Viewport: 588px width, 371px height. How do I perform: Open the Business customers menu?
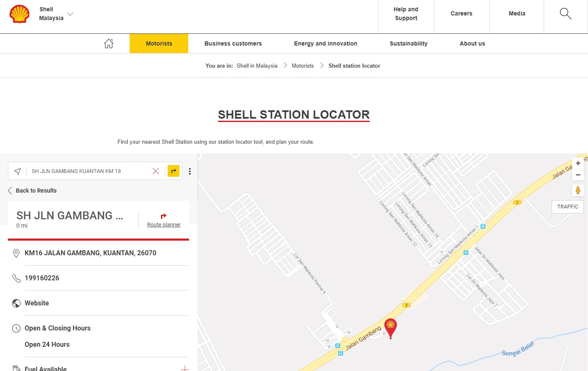tap(233, 43)
